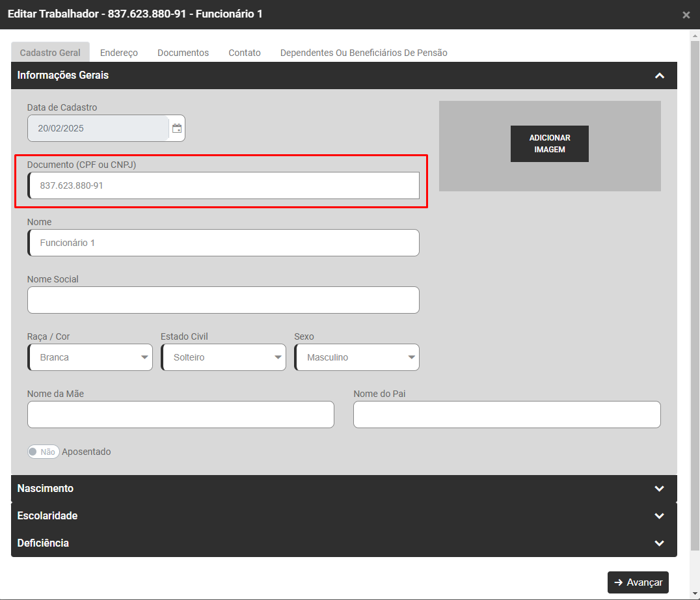The image size is (700, 600).
Task: Expand the Escolaridade section
Action: pyautogui.click(x=659, y=516)
